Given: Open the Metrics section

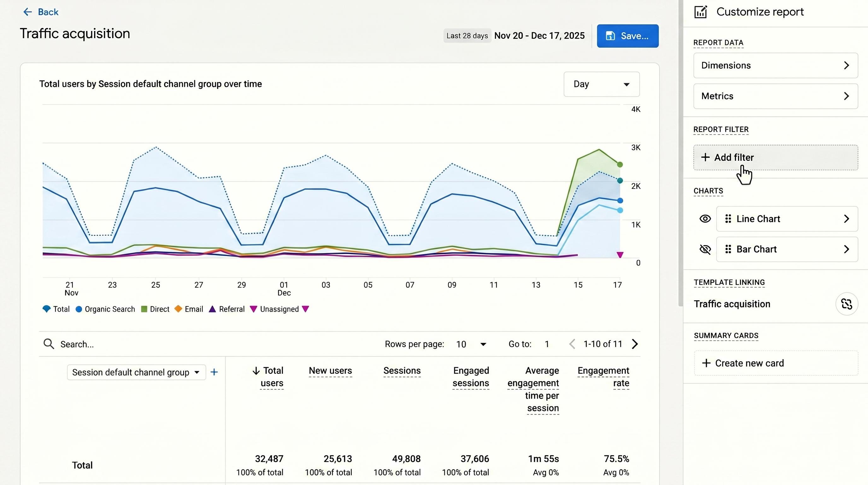Looking at the screenshot, I should (x=775, y=96).
